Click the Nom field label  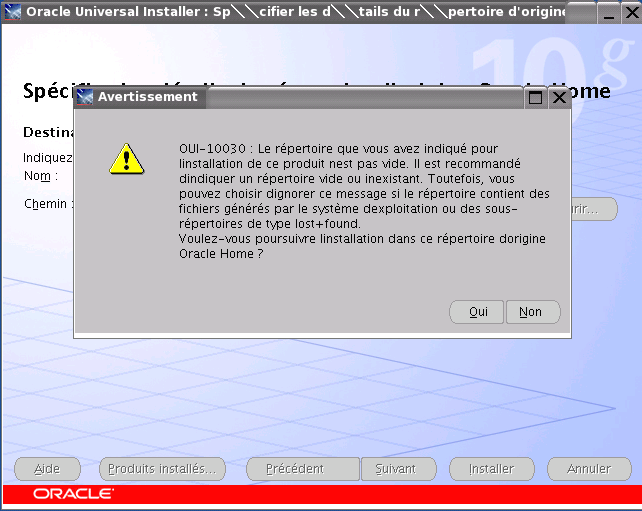pyautogui.click(x=41, y=176)
